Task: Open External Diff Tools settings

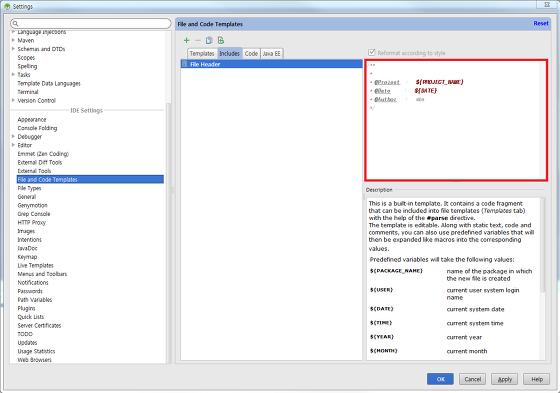Action: click(40, 162)
